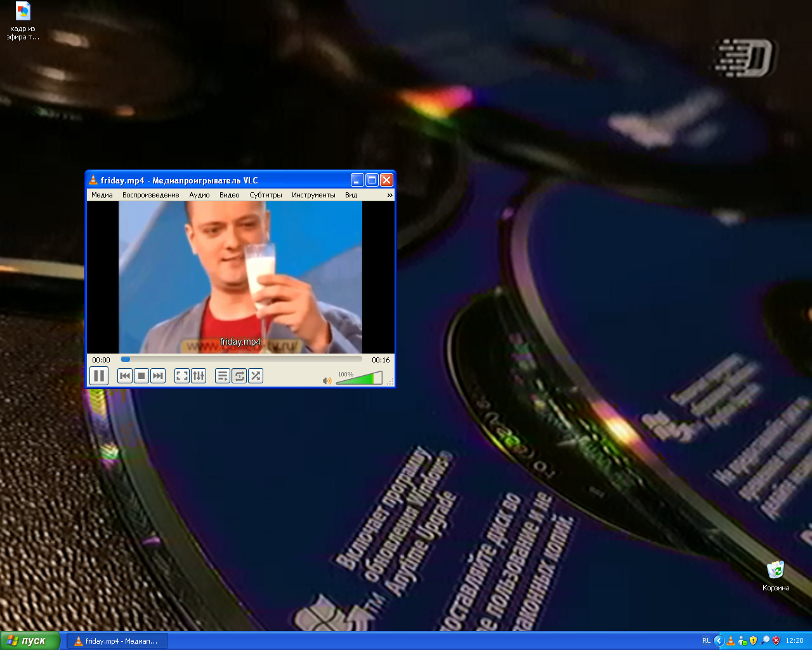Pause the video playback

(99, 376)
